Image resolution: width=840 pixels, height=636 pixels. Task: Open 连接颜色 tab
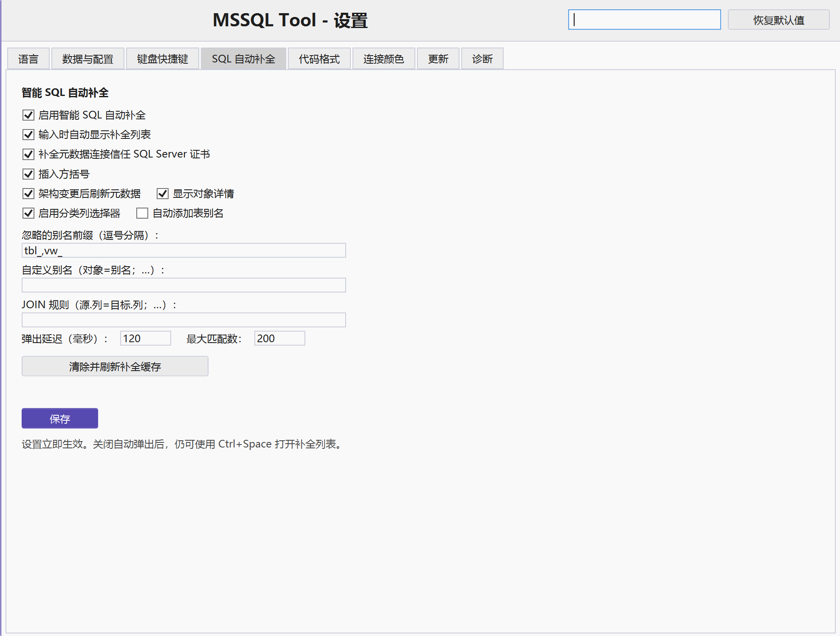pos(384,59)
